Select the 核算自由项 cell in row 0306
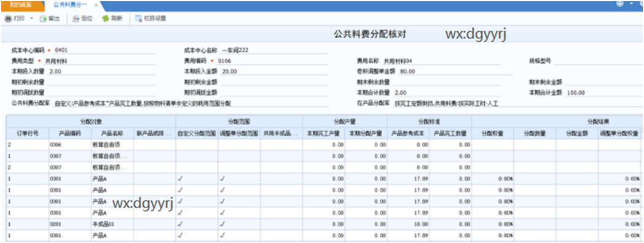The width and height of the screenshot is (644, 243). 112,145
